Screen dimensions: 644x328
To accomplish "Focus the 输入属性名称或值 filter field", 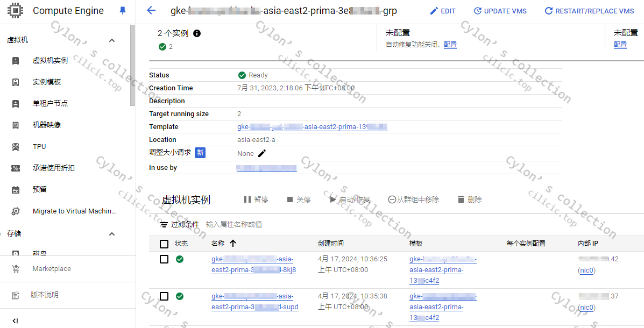I will pos(234,225).
